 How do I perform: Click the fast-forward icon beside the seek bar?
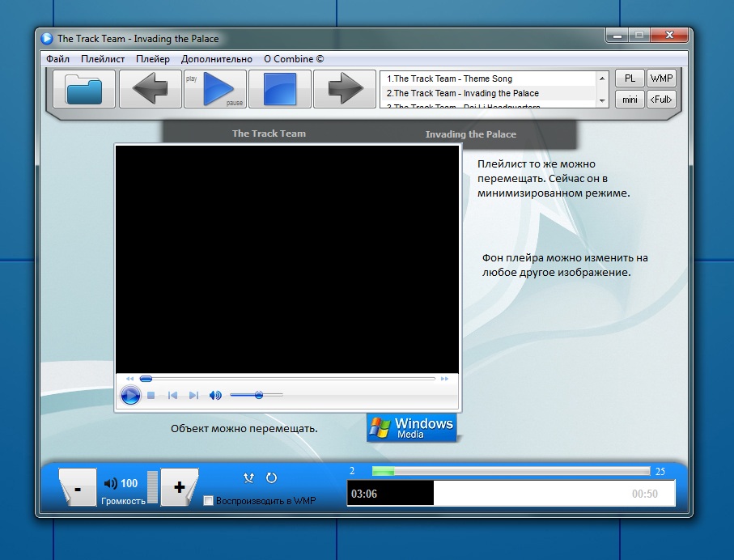point(445,379)
